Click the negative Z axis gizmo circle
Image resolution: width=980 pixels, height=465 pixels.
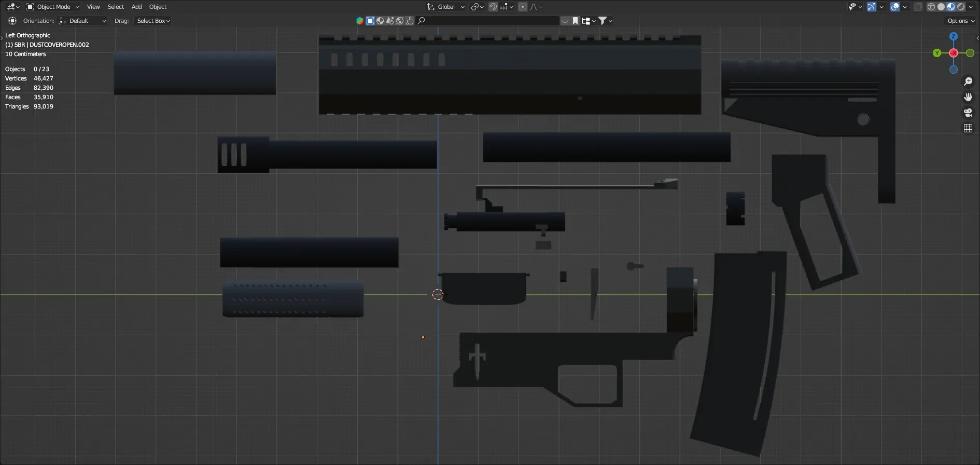click(x=954, y=70)
